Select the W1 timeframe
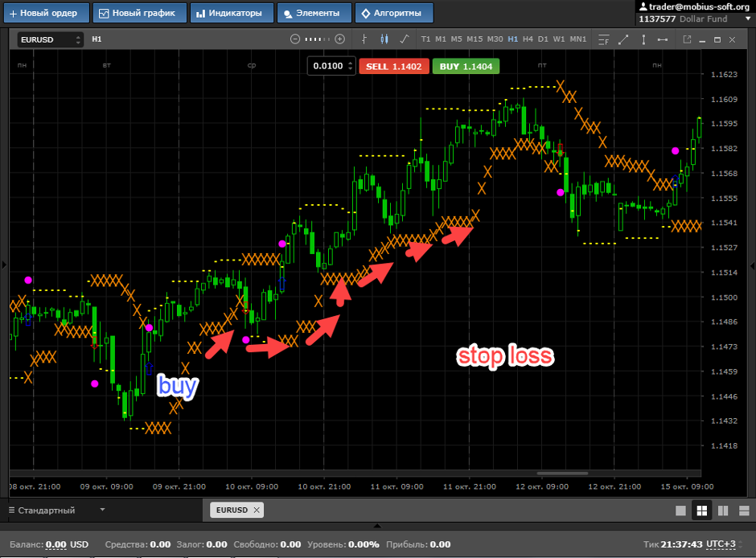This screenshot has width=756, height=558. pyautogui.click(x=559, y=39)
